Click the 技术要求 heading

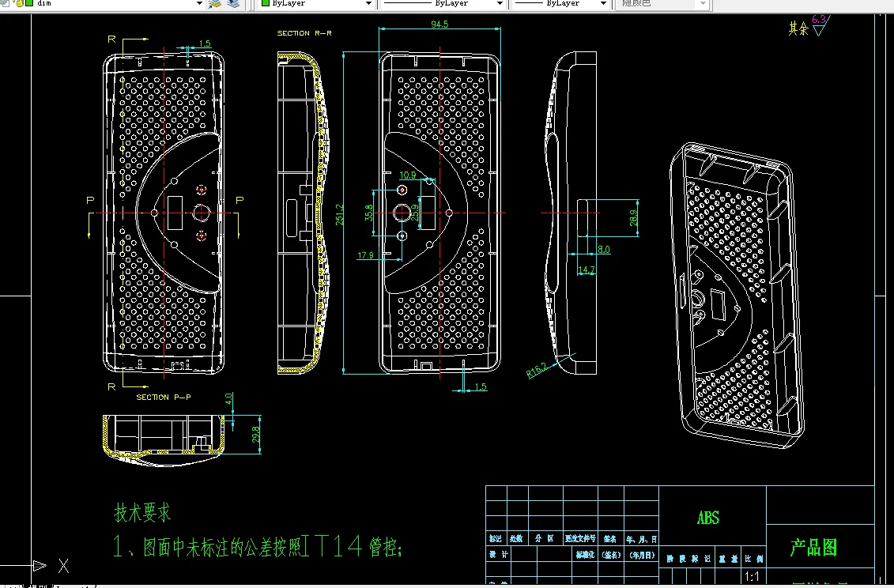tap(142, 512)
